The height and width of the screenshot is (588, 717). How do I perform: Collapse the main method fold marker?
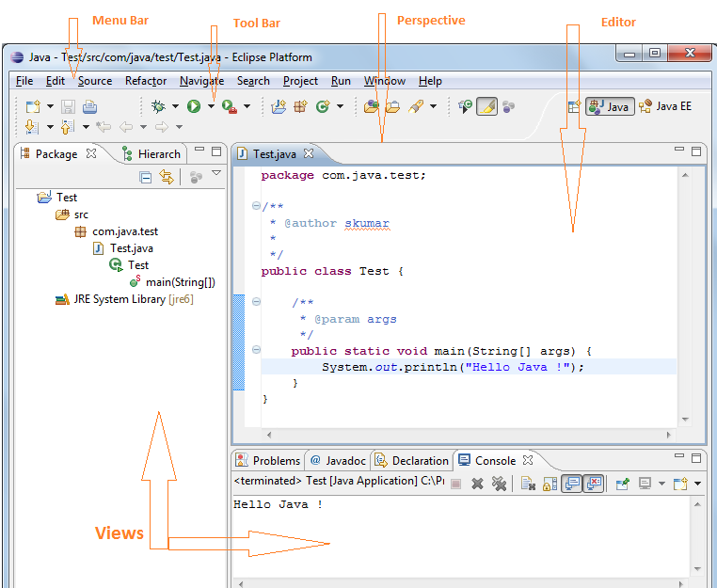coord(257,350)
